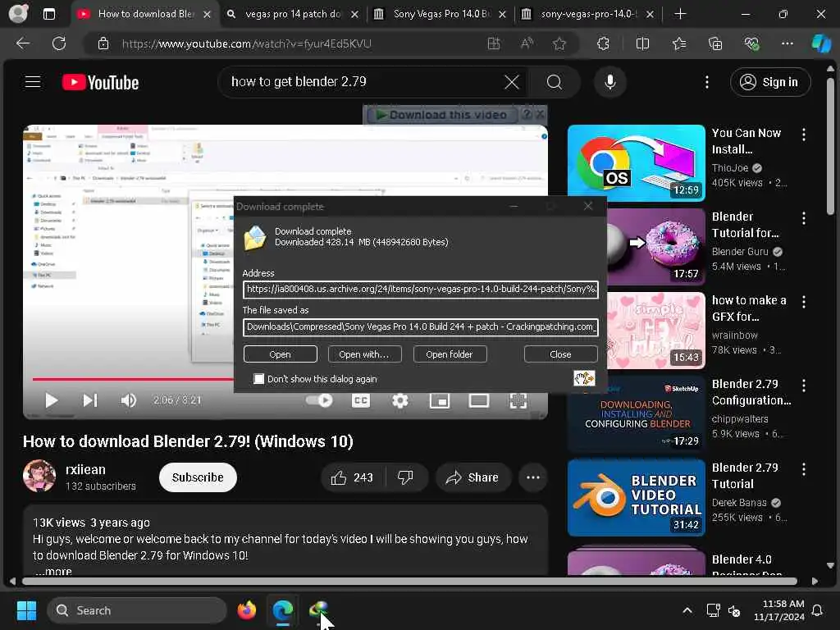Toggle the autoplay switch
The image size is (840, 630).
tap(319, 400)
